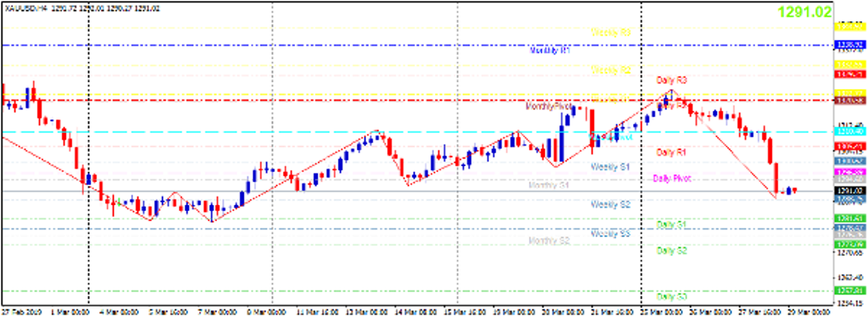Select the Weekly S2 label

611,205
